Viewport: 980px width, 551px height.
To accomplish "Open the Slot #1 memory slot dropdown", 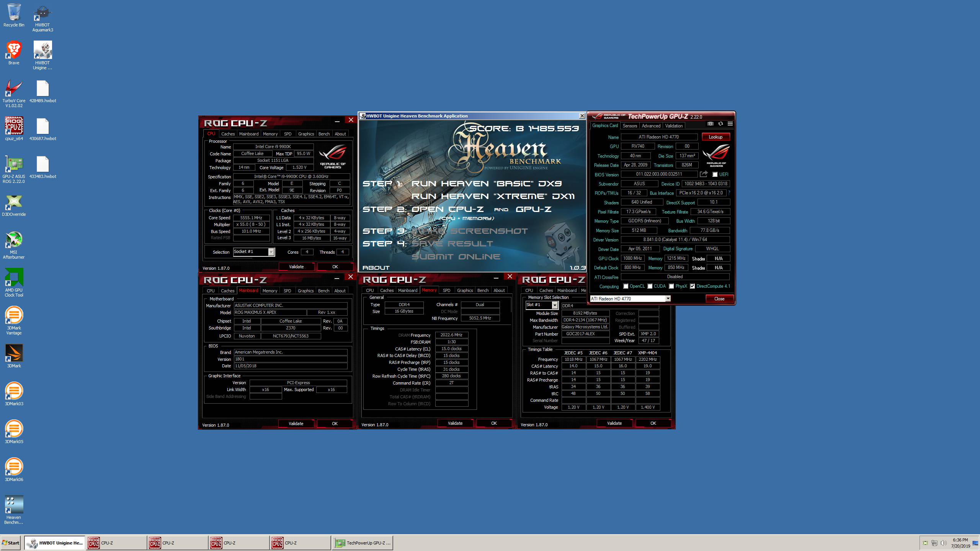I will pos(555,305).
